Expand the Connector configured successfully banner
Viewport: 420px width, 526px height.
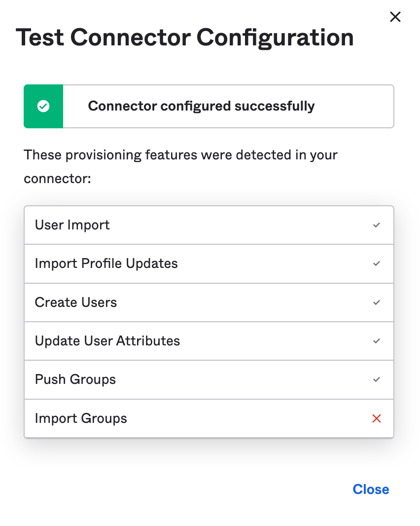click(209, 106)
